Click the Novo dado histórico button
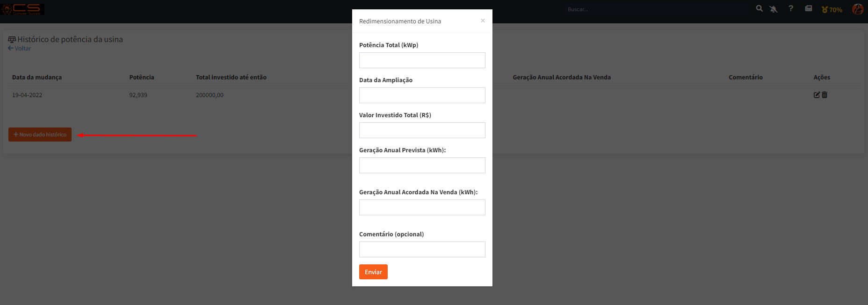 point(40,135)
